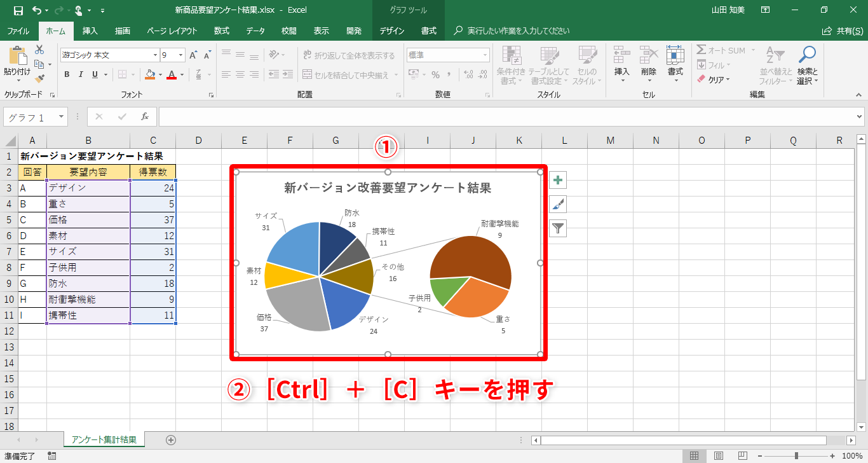The width and height of the screenshot is (868, 463).
Task: Expand the font name combo box (游ゴシック 本文)
Action: [155, 55]
